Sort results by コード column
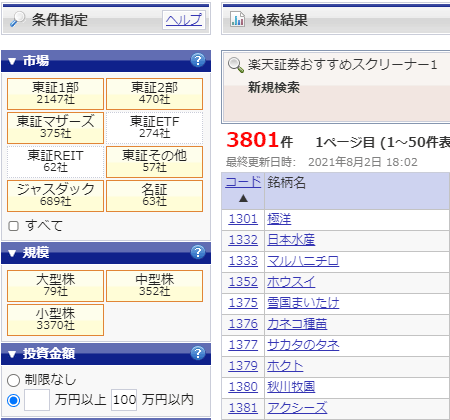Screen dimensions: 450x420 [243, 182]
